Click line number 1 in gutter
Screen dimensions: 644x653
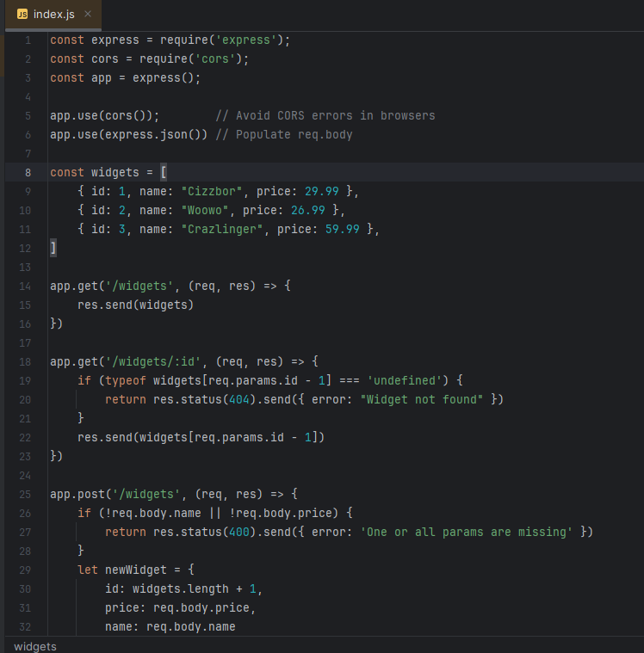[28, 40]
